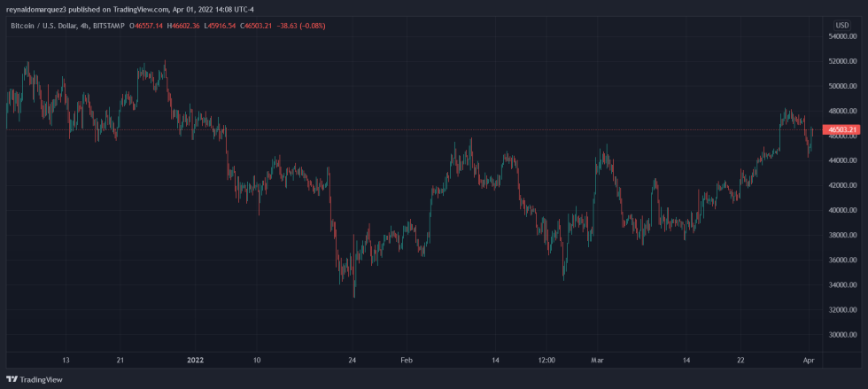Click the Feb label on time axis
Image resolution: width=868 pixels, height=389 pixels.
click(407, 360)
